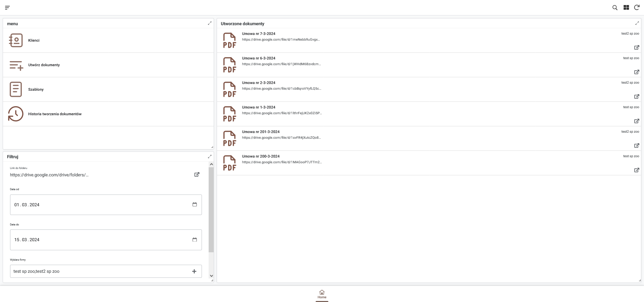Image resolution: width=644 pixels, height=302 pixels.
Task: Open the folder link external icon
Action: tap(197, 174)
